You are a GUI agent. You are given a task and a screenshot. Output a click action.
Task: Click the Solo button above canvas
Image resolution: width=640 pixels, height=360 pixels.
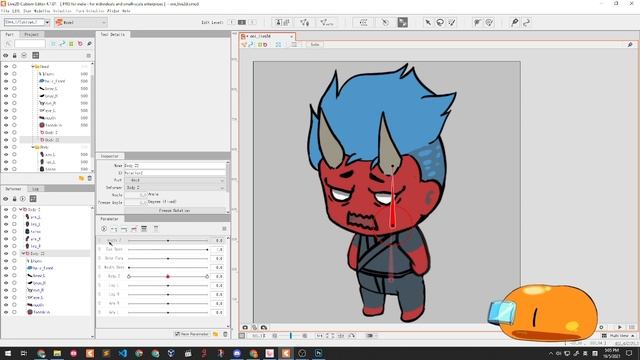[x=315, y=44]
